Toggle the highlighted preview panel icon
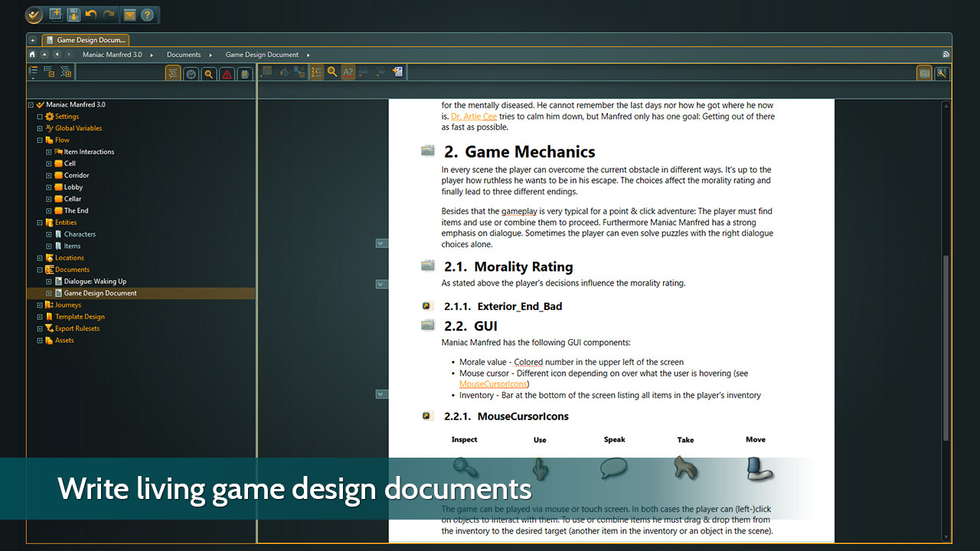This screenshot has width=980, height=551. (925, 73)
